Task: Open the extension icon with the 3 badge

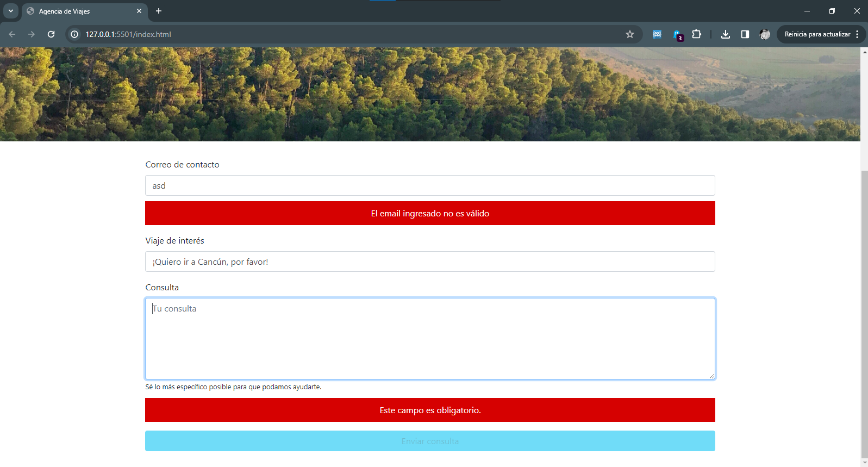Action: (x=678, y=35)
